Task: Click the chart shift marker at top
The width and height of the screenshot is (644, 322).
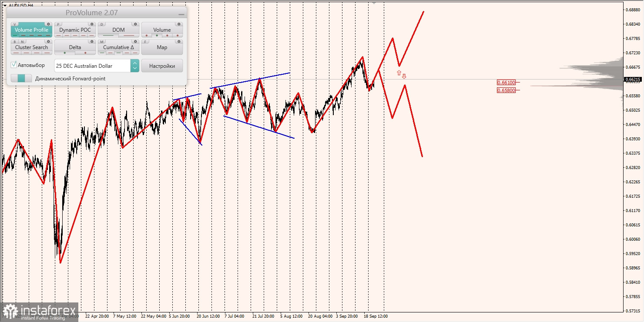Action: pyautogui.click(x=373, y=2)
